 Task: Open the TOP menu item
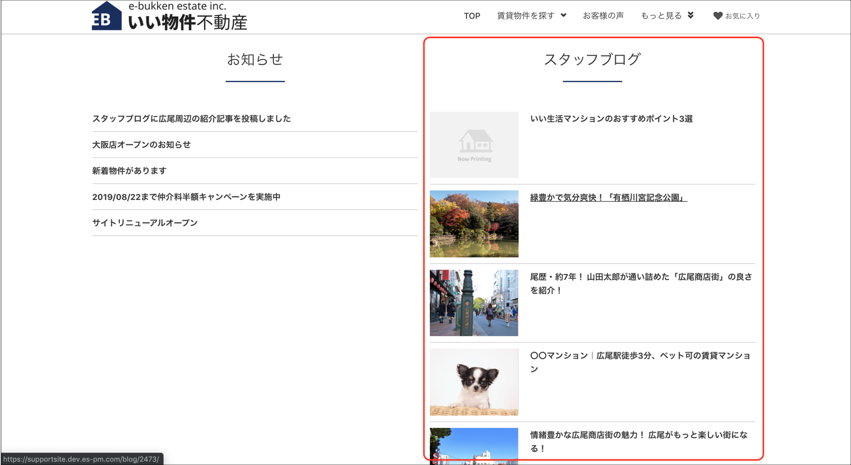tap(472, 16)
